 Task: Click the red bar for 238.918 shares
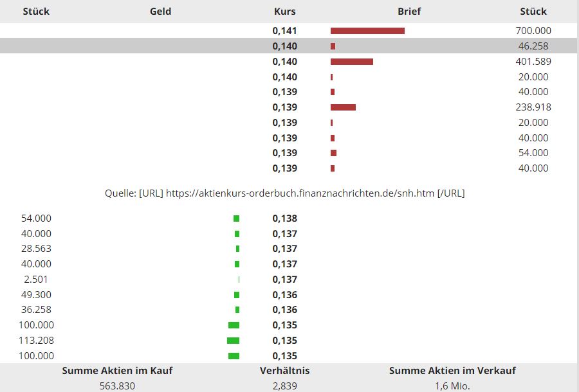tap(343, 107)
